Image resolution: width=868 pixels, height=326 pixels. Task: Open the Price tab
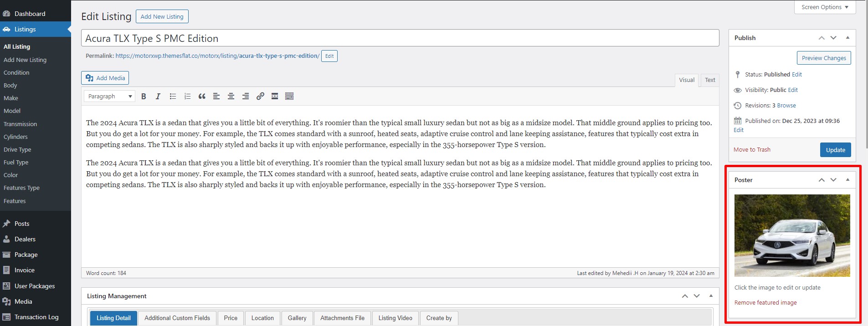(231, 318)
